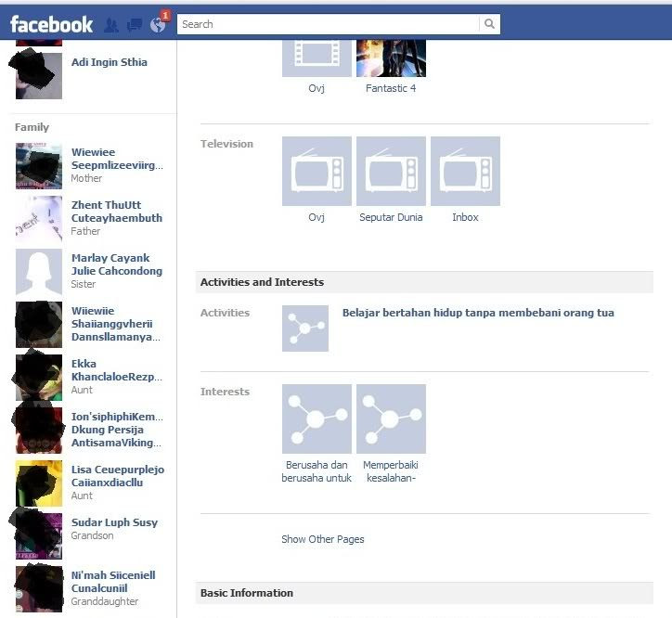The image size is (672, 618).
Task: Open the Seputar Dunia text link
Action: 391,217
